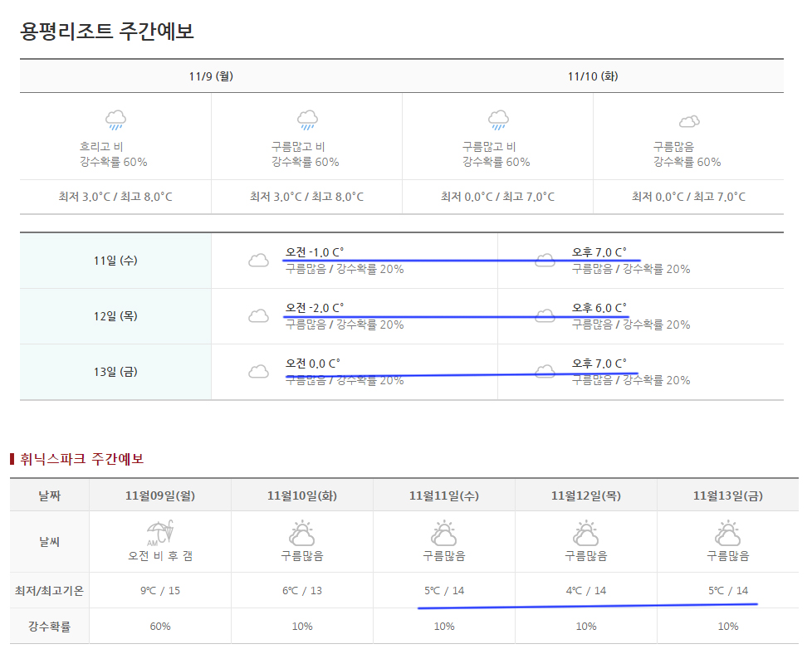Click the 11월09일(월) column header

(160, 495)
